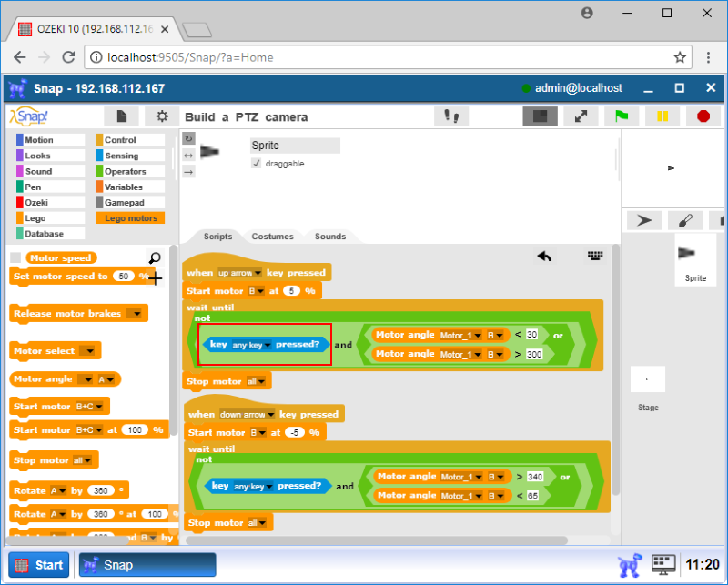
Task: Select rotation style: don't rotate
Action: [x=188, y=172]
